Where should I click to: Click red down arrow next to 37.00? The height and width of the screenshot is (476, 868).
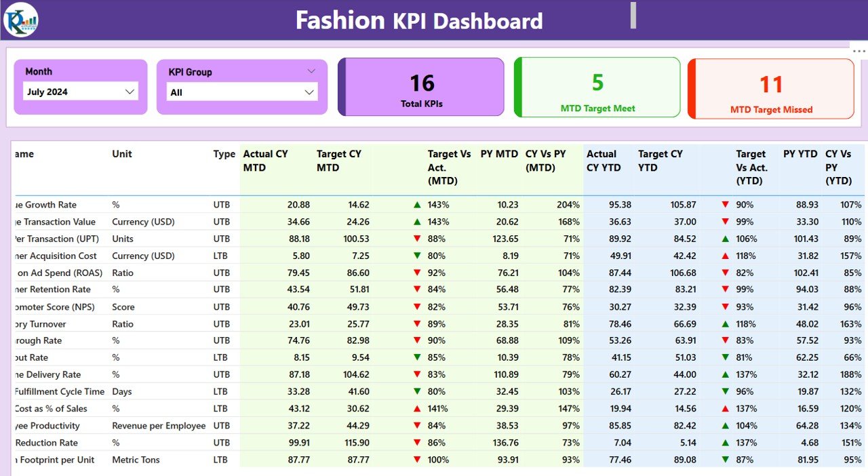click(726, 222)
